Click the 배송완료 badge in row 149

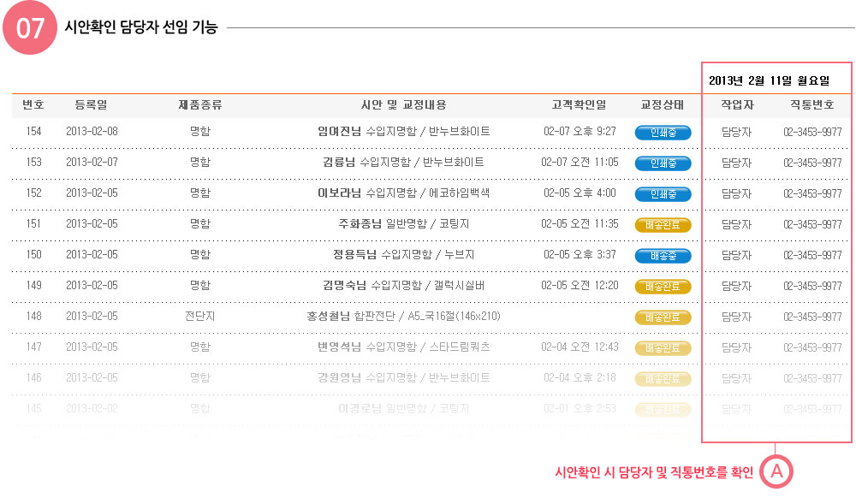click(663, 286)
